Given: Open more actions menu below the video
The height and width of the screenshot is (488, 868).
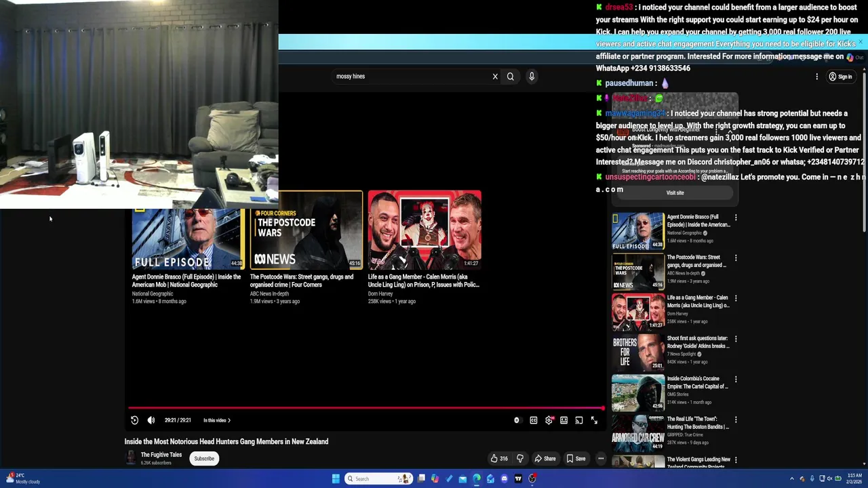Looking at the screenshot, I should (601, 459).
